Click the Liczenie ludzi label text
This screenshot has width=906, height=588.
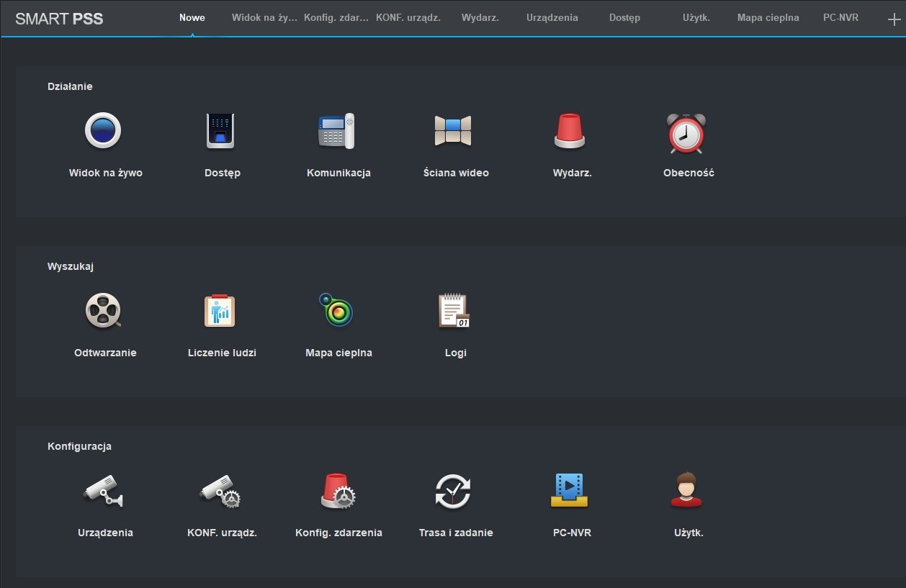222,353
